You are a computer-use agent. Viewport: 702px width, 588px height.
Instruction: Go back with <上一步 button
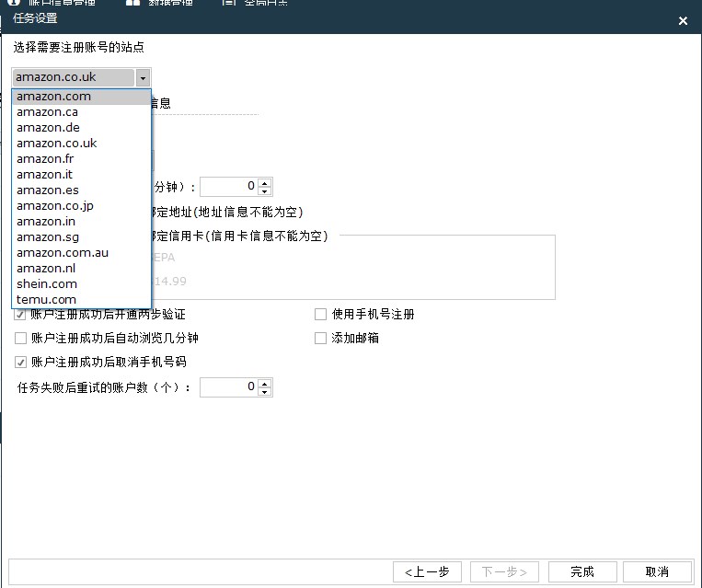[427, 571]
